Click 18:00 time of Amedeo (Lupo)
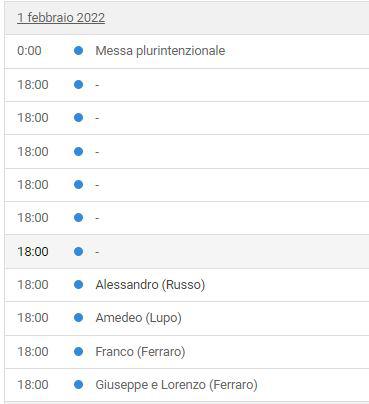The image size is (369, 404). coord(33,317)
